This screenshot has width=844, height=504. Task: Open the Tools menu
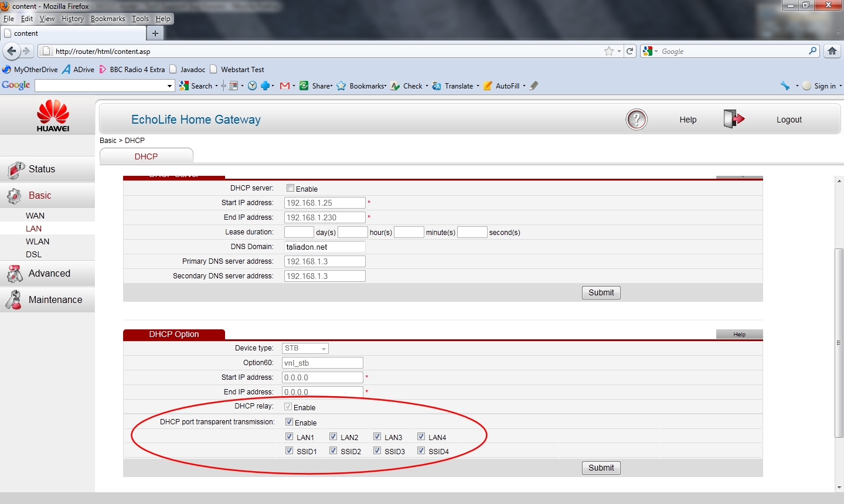pos(140,19)
